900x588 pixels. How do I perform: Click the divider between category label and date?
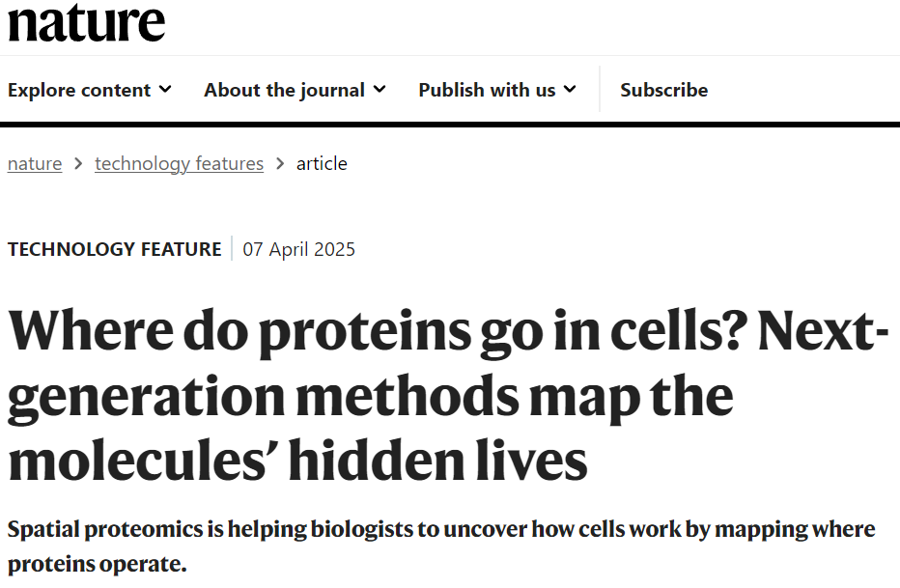tap(232, 249)
